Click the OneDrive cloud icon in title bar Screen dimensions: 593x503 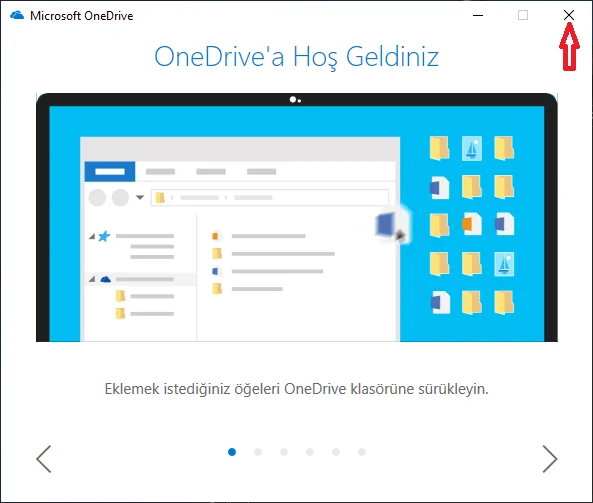tap(17, 16)
